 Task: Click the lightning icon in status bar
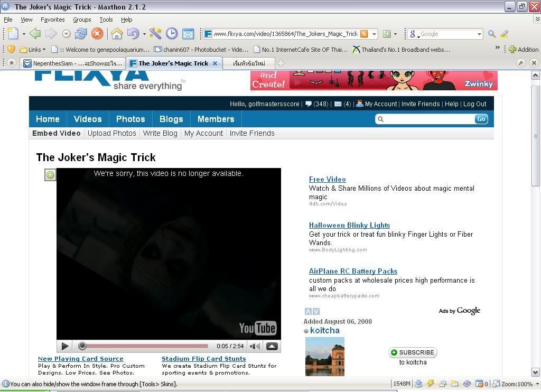tap(431, 384)
